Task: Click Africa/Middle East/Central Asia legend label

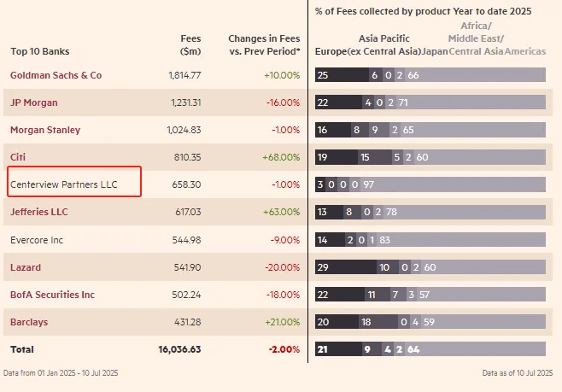Action: coord(476,38)
